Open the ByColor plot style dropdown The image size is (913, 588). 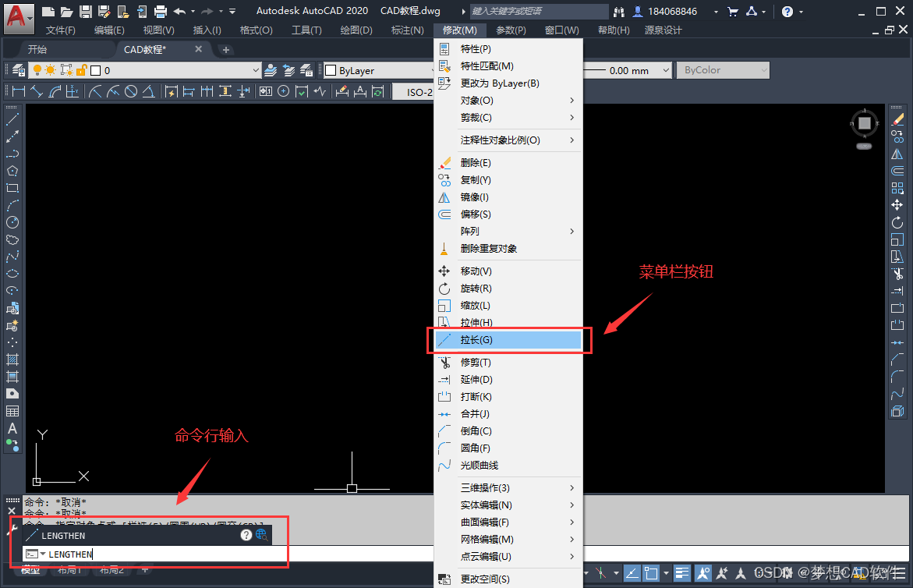pyautogui.click(x=724, y=70)
